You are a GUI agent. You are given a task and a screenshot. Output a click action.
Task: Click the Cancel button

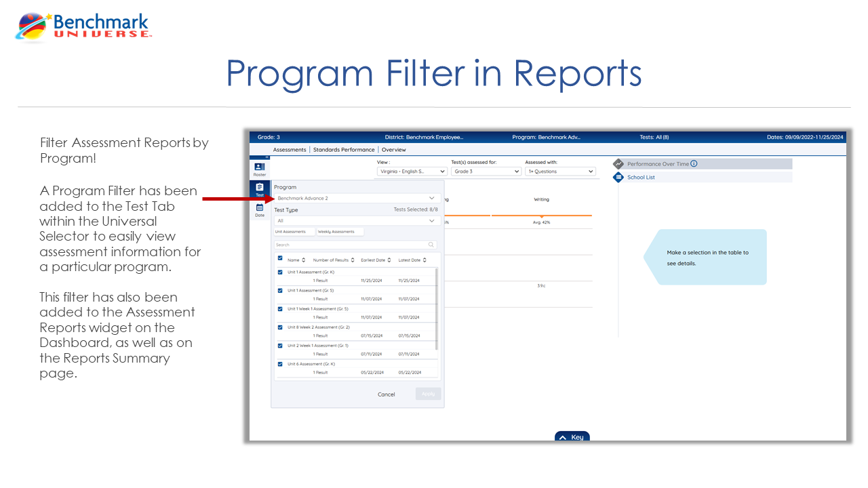click(x=387, y=394)
